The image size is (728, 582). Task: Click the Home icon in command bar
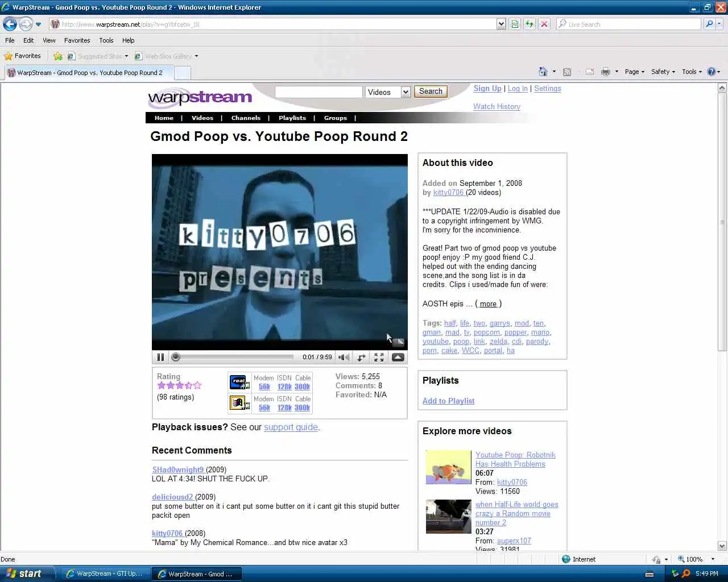pos(543,72)
